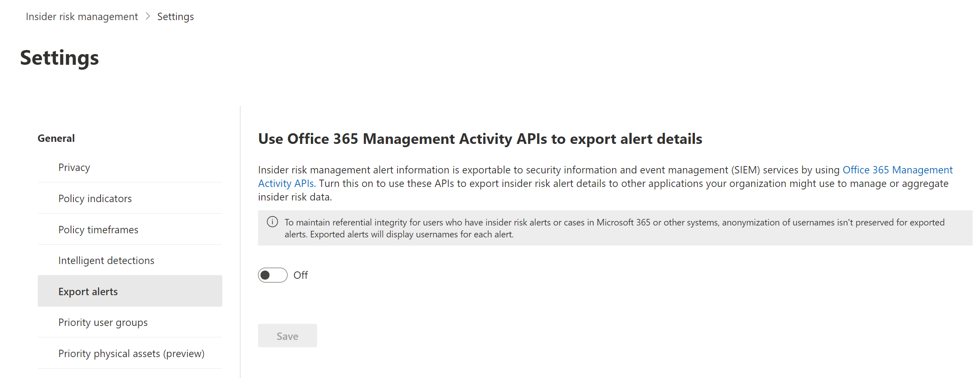This screenshot has width=980, height=378.
Task: Select the Export alerts sidebar item
Action: [88, 291]
